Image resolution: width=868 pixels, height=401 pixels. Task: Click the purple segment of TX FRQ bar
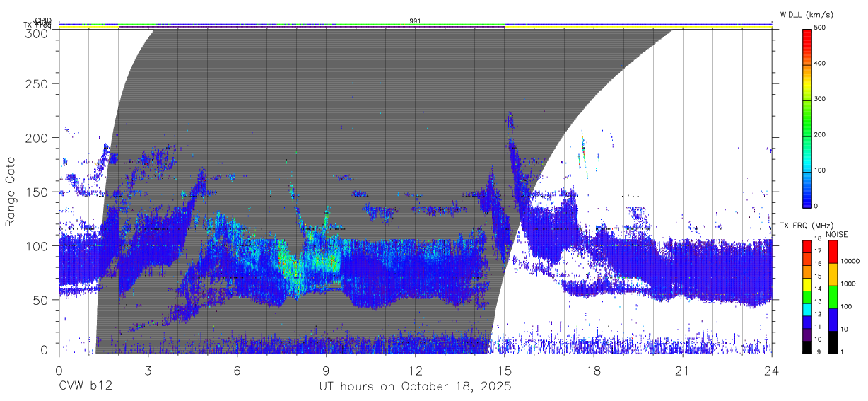click(x=807, y=335)
